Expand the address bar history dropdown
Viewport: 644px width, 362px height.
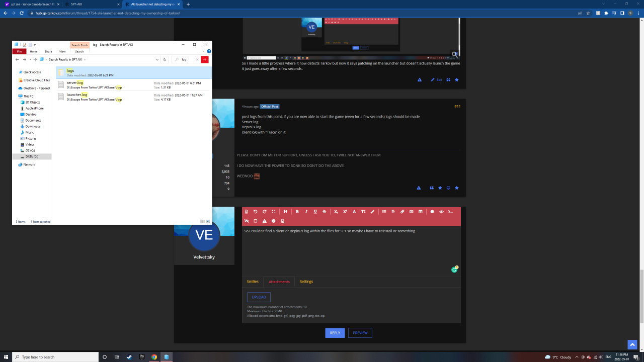point(157,59)
